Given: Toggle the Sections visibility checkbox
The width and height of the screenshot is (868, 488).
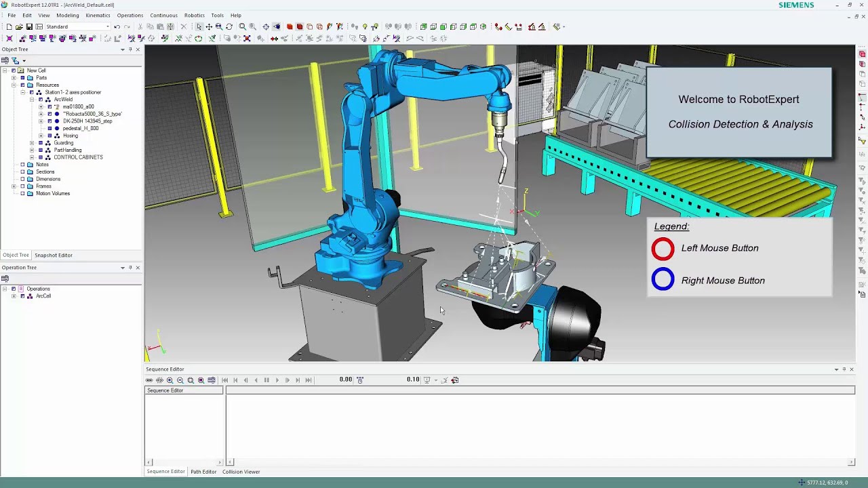Looking at the screenshot, I should (22, 171).
